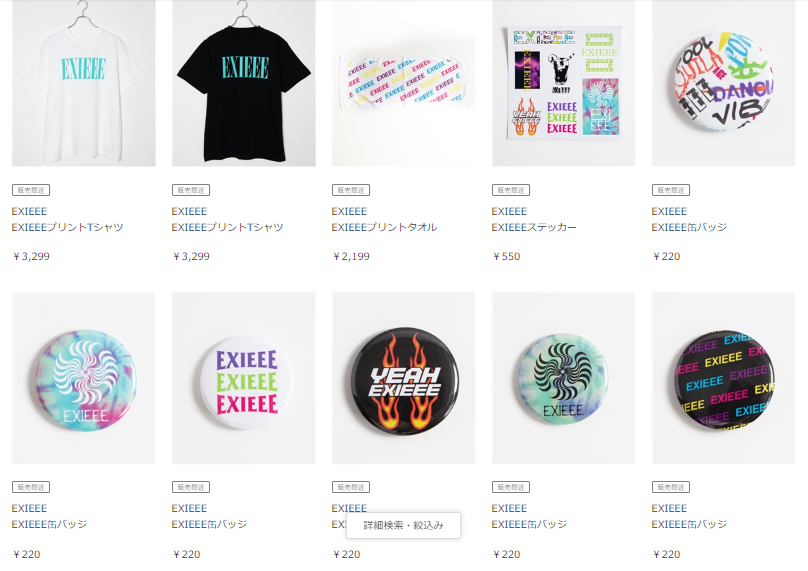Image resolution: width=808 pixels, height=571 pixels.
Task: Open EXIEEEプリントタオル product title link
Action: coord(384,227)
